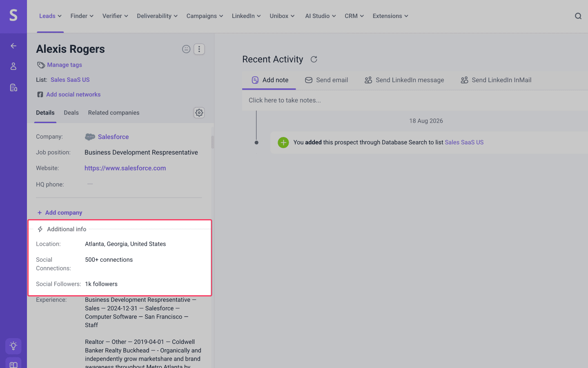The image size is (588, 368).
Task: Expand the Finder dropdown menu
Action: (82, 16)
